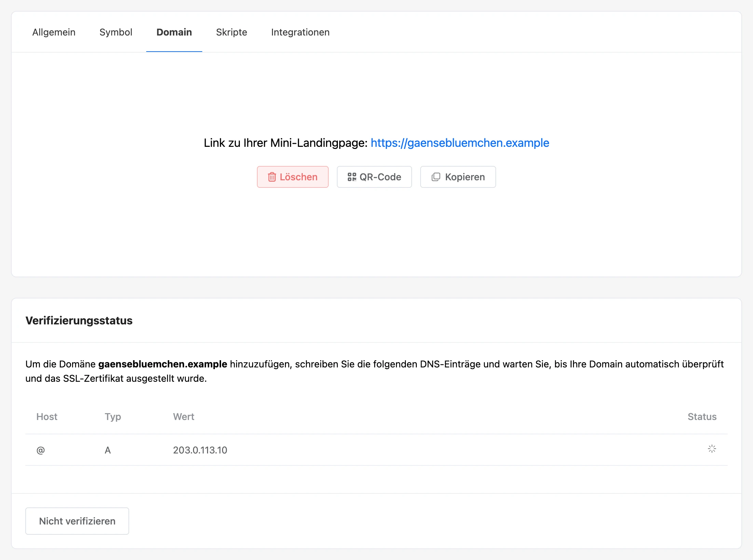Go to the Skripte tab
Screen dimensions: 753x560
point(232,32)
